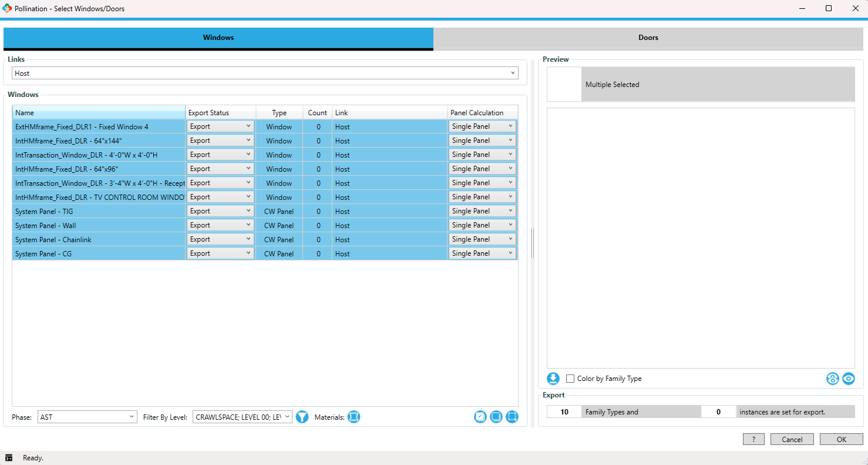
Task: Enable the Color by Family Type checkbox
Action: tap(570, 379)
